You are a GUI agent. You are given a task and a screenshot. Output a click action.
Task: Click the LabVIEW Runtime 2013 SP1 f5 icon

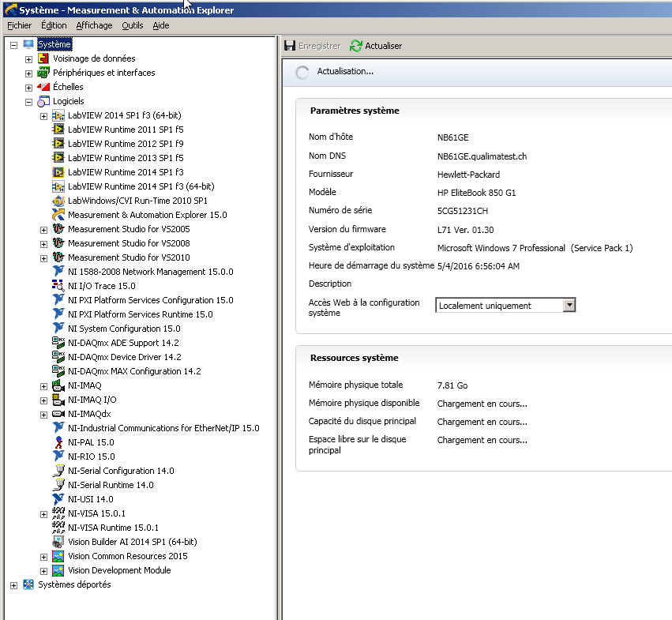58,158
